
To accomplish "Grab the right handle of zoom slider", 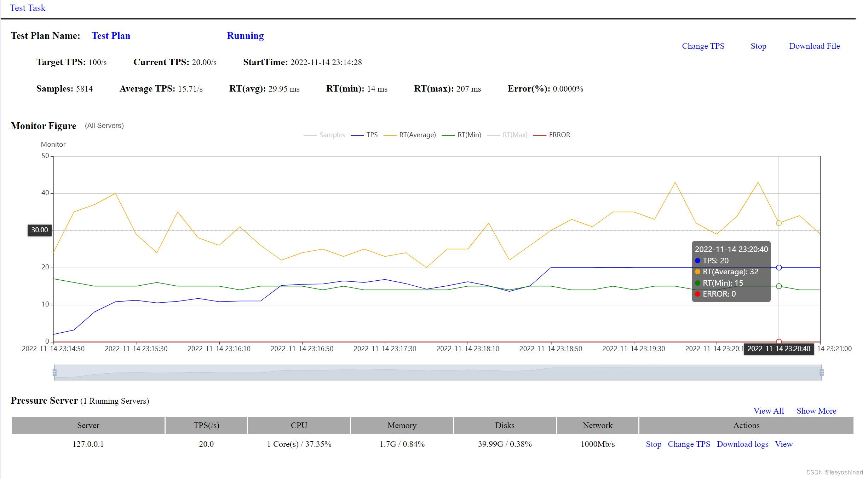I will pos(822,372).
